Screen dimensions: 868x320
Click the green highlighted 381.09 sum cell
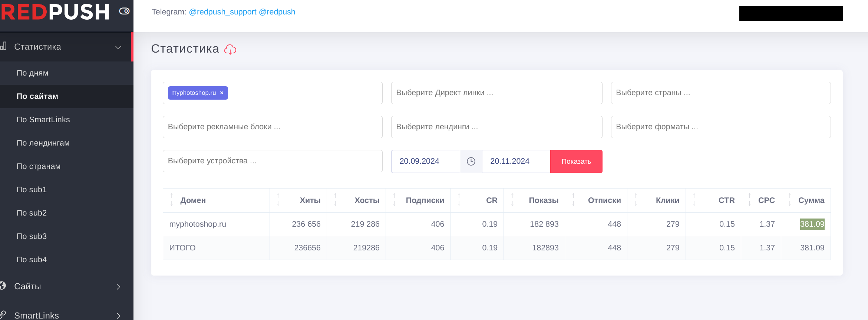(812, 224)
